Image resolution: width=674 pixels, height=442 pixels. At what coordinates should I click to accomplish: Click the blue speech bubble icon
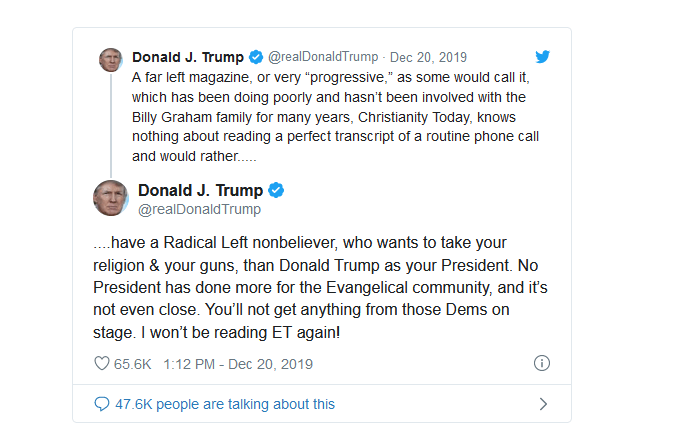coord(101,404)
